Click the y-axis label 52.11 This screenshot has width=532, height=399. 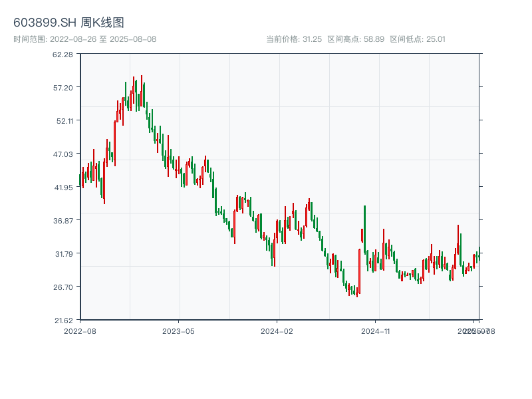65,121
